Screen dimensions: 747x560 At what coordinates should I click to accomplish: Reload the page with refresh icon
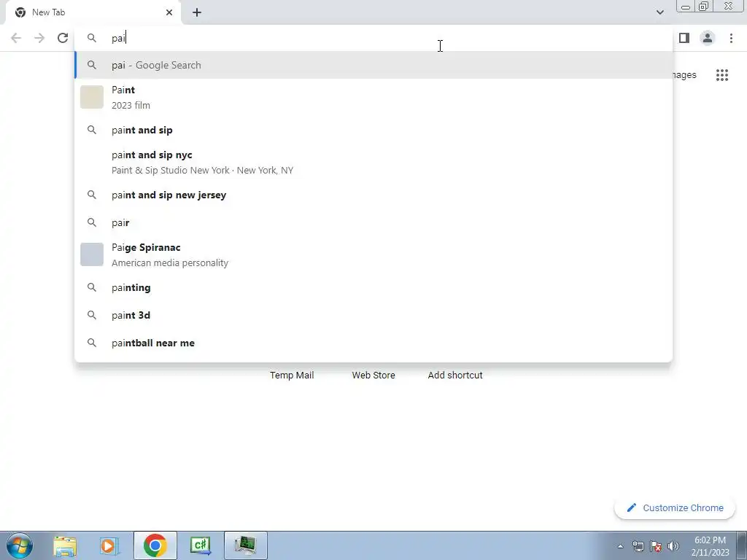pyautogui.click(x=63, y=38)
